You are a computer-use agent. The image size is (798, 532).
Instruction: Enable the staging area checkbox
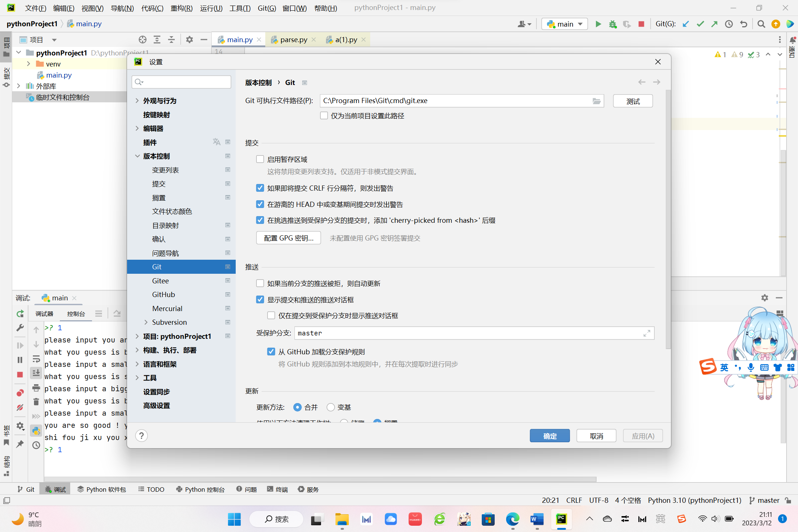(260, 159)
